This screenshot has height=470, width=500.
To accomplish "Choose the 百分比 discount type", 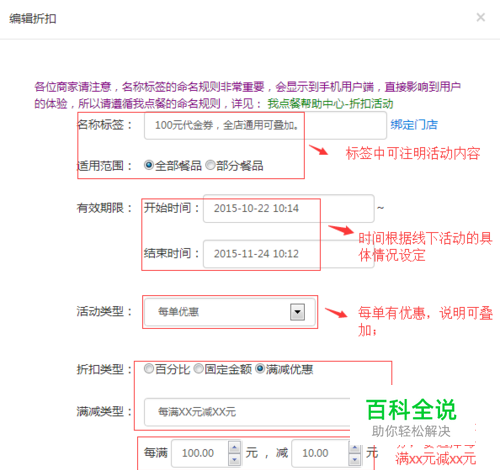I will pos(149,369).
